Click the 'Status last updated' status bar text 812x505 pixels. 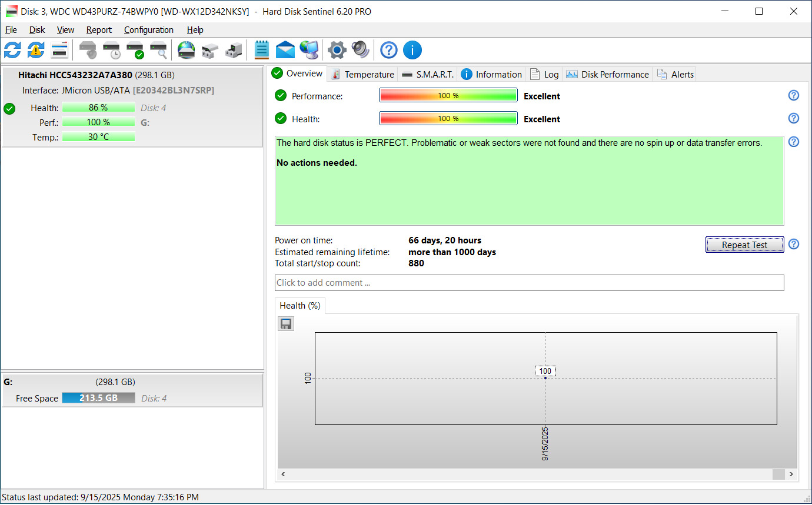pos(101,497)
